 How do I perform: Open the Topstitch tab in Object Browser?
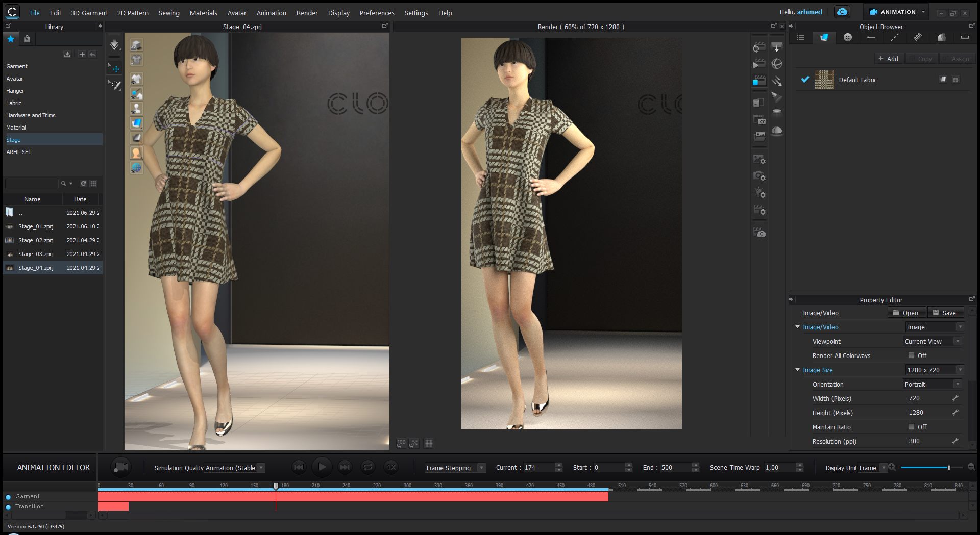click(894, 37)
